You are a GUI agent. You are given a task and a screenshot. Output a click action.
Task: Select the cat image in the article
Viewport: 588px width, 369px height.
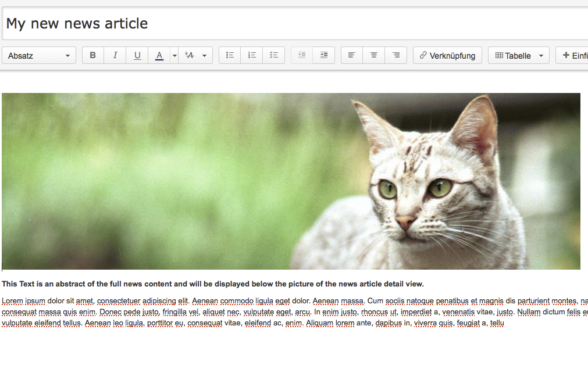coord(291,181)
